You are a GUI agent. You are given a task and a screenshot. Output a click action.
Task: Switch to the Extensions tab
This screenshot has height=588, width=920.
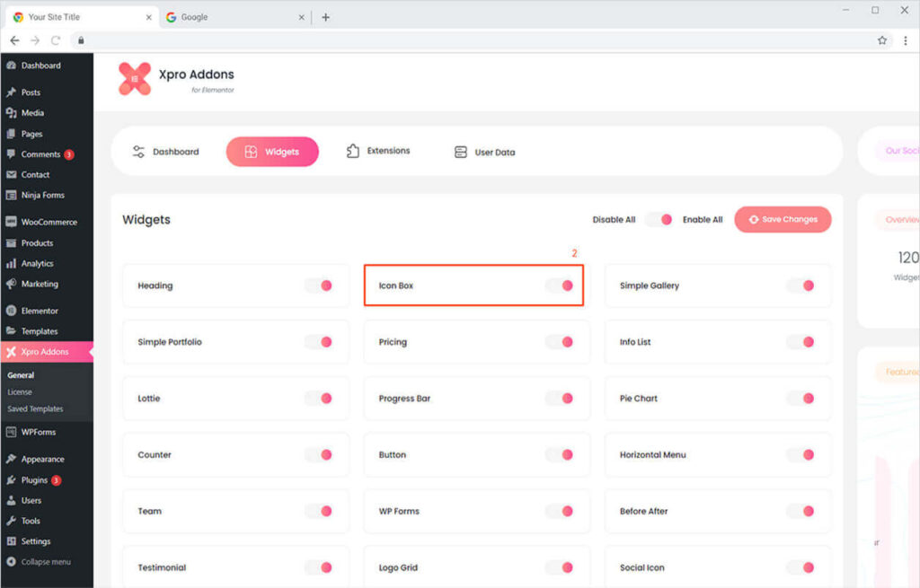pyautogui.click(x=378, y=152)
